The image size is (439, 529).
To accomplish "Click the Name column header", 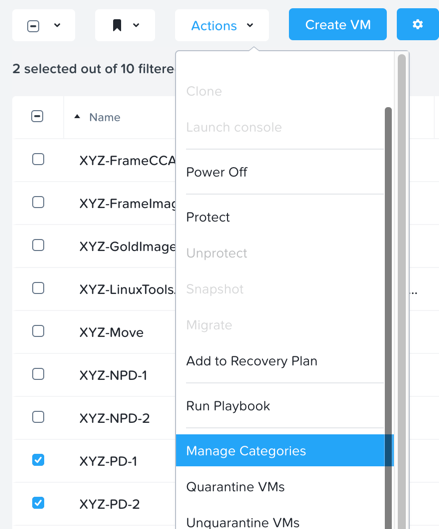I will [x=105, y=117].
